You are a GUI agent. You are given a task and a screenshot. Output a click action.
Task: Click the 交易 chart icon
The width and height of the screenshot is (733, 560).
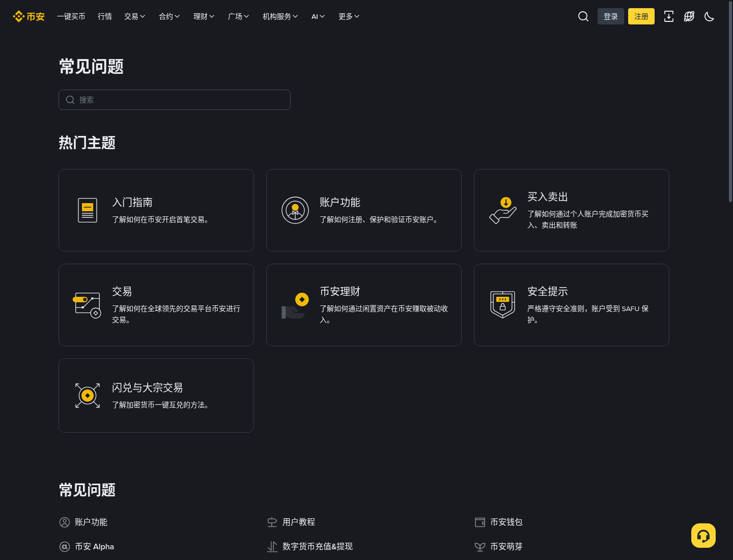[88, 305]
